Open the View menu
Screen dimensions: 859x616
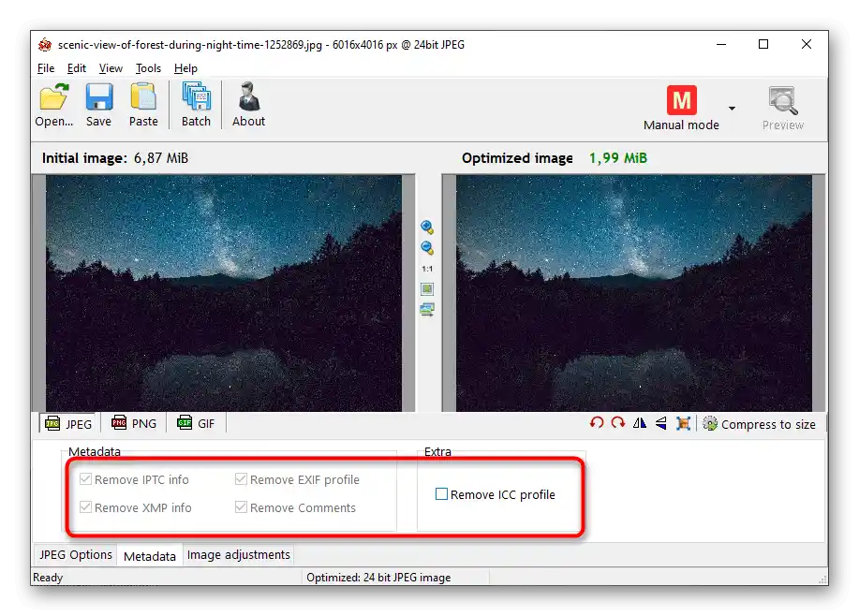[111, 68]
